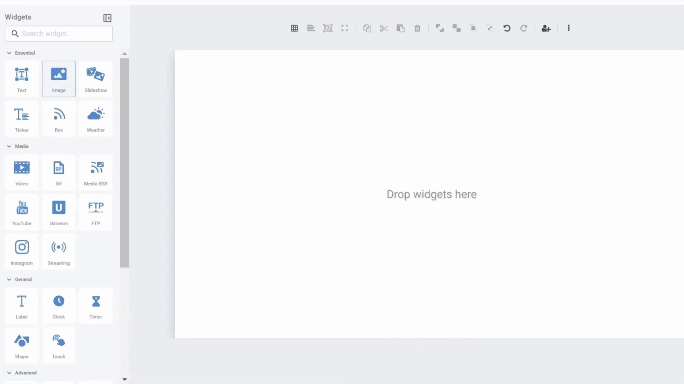
Task: Collapse the Media section
Action: 9,146
